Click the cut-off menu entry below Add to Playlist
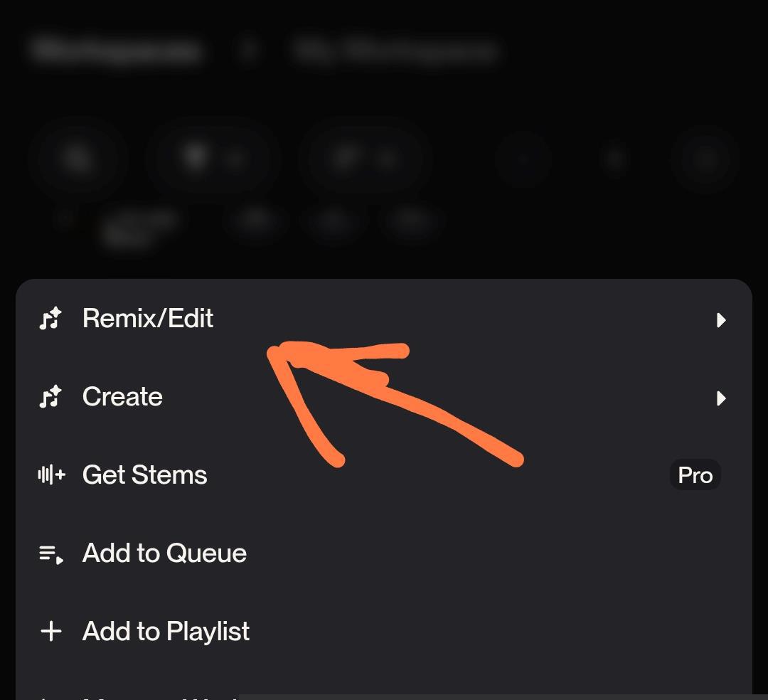The image size is (768, 700). pyautogui.click(x=142, y=694)
